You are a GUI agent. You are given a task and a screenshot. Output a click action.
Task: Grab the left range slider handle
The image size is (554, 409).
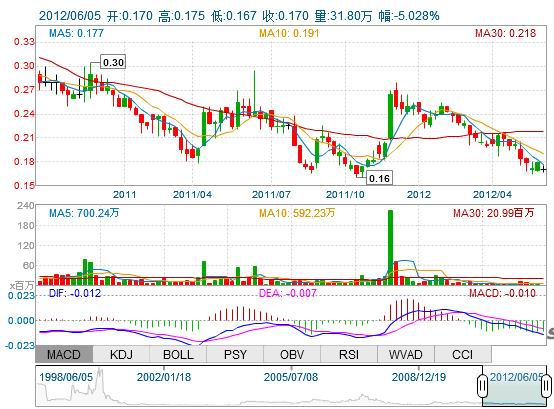coord(482,385)
